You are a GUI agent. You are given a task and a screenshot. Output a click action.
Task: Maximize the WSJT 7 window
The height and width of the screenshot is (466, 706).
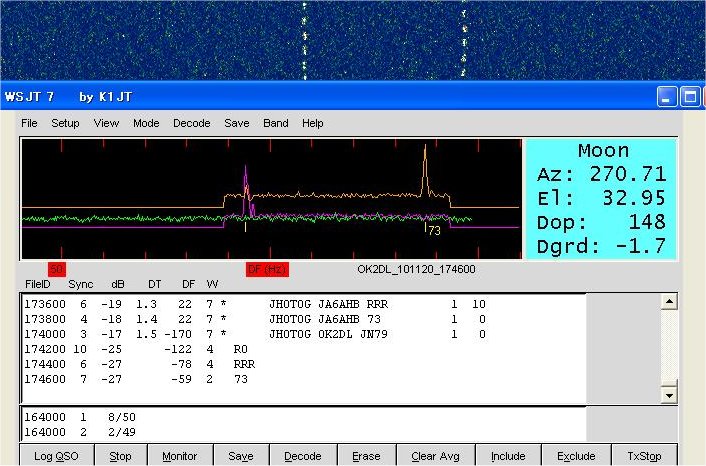pos(690,97)
